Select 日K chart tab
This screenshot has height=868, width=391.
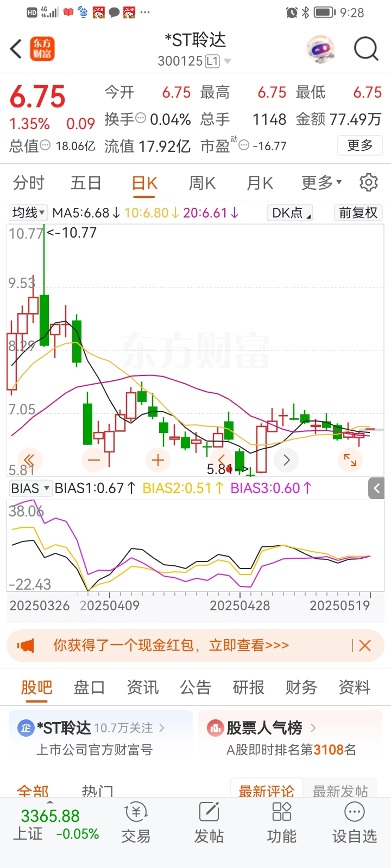[x=144, y=183]
